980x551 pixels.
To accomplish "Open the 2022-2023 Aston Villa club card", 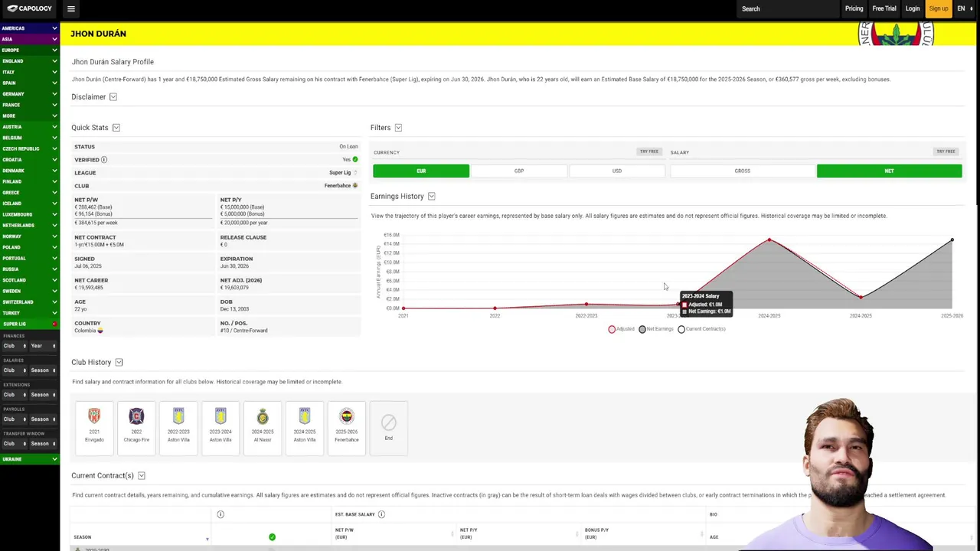I will coord(178,428).
